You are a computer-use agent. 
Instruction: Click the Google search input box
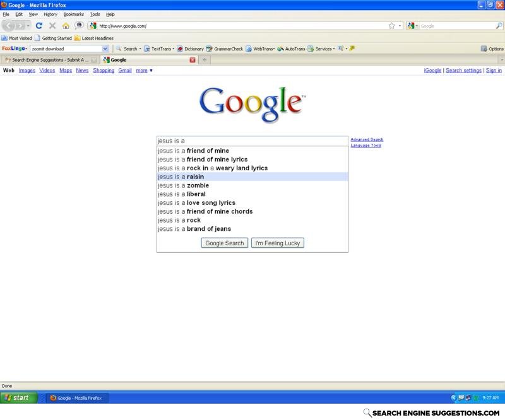(252, 141)
